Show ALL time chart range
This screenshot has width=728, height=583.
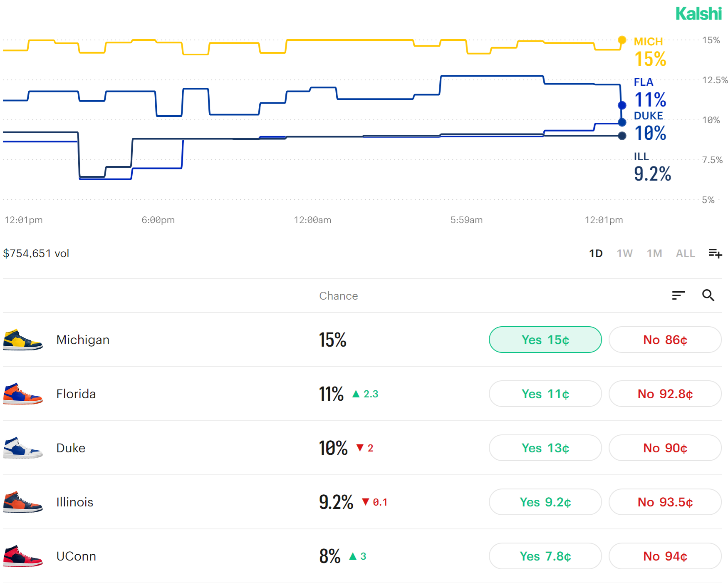(x=685, y=253)
